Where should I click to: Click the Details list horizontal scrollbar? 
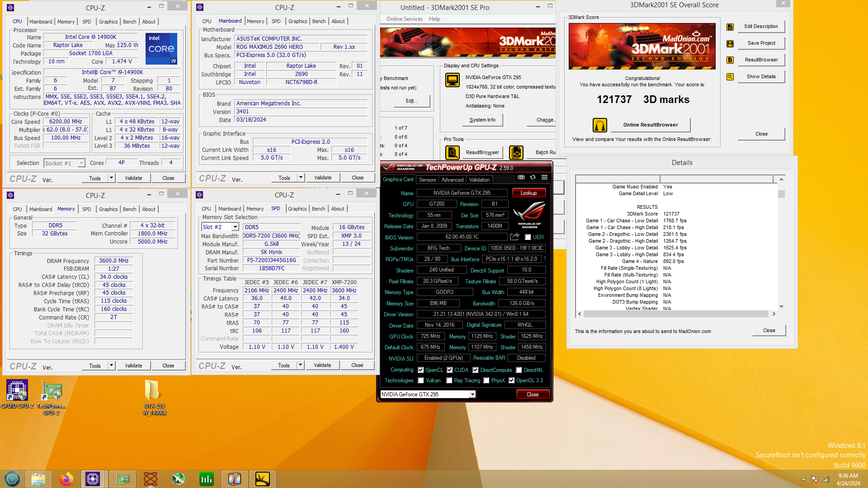coord(676,314)
